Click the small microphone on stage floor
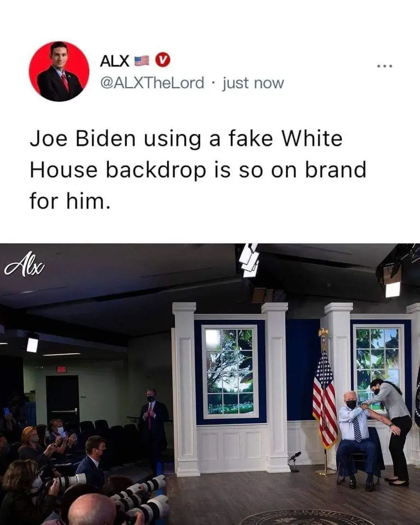 pos(295,461)
